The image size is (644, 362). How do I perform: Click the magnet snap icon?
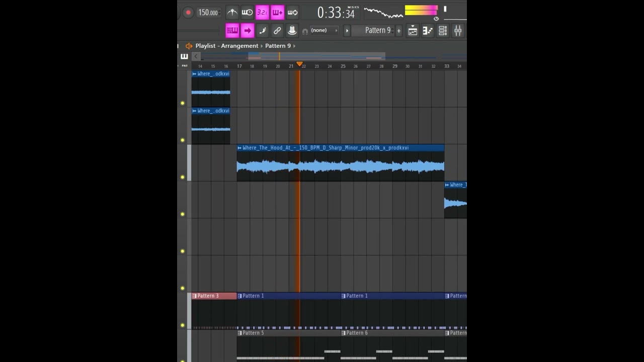tap(305, 31)
